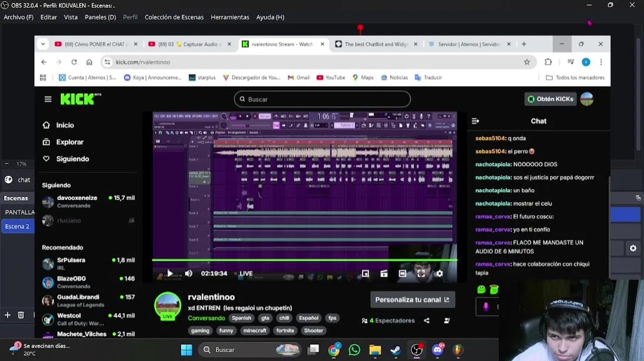Switch to the rvalentinoo Stream browser tab
Screen dimensions: 644x361
pos(282,44)
